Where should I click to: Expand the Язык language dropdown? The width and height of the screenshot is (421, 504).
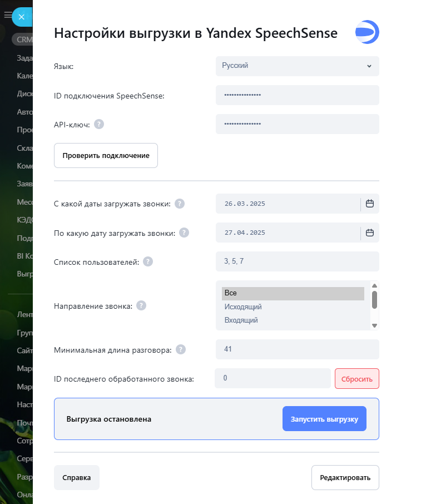tap(297, 66)
